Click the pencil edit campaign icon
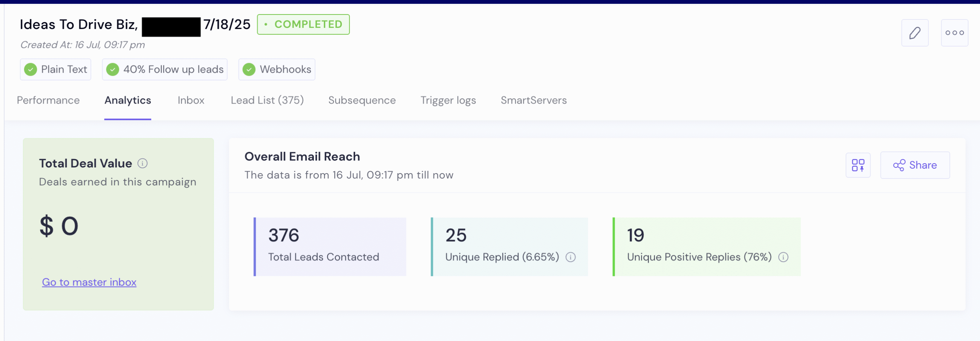 (915, 33)
